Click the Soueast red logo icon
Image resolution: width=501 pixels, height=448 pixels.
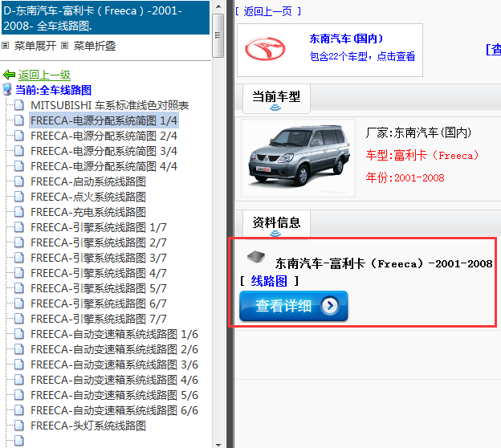[265, 49]
